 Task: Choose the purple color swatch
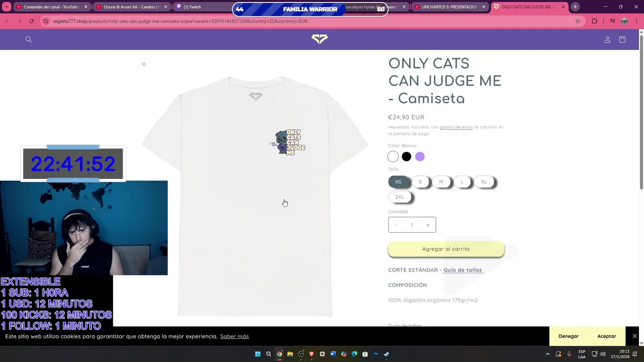(x=420, y=157)
